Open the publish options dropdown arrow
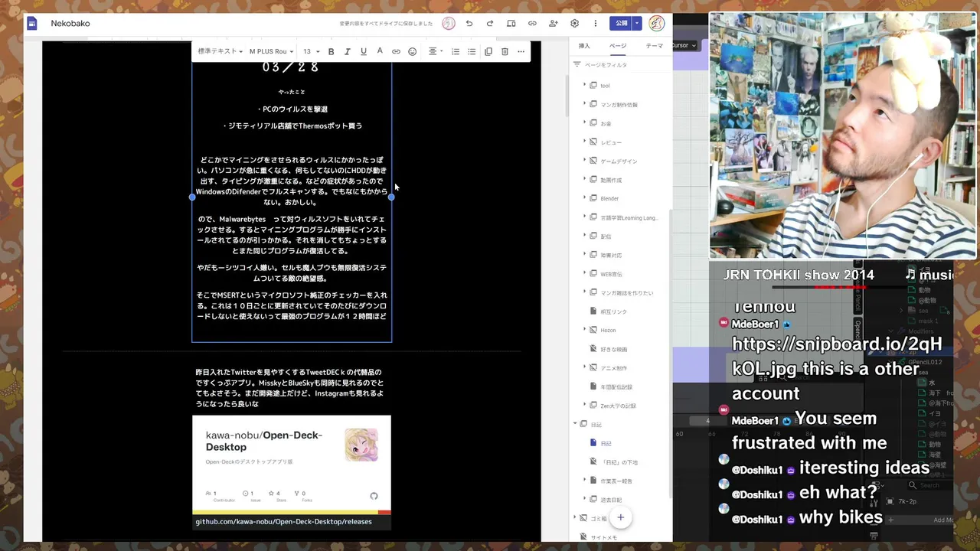 pos(636,23)
